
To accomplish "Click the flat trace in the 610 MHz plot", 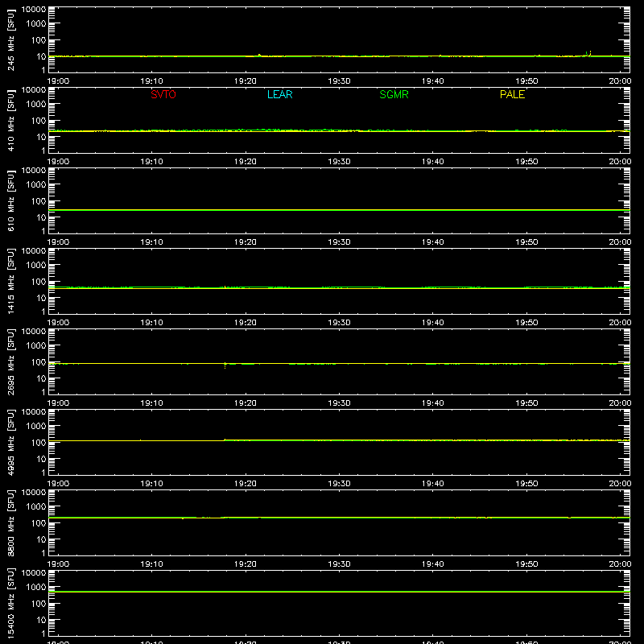I will [339, 210].
